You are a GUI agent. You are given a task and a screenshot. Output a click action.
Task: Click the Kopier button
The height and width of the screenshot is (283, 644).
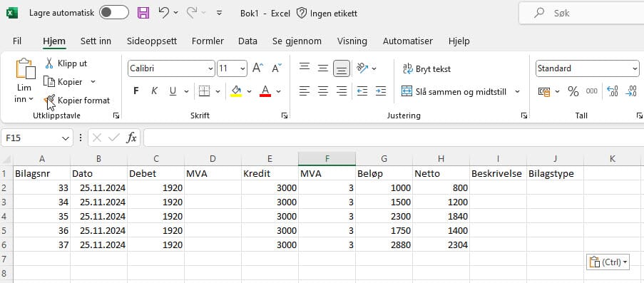click(x=63, y=82)
